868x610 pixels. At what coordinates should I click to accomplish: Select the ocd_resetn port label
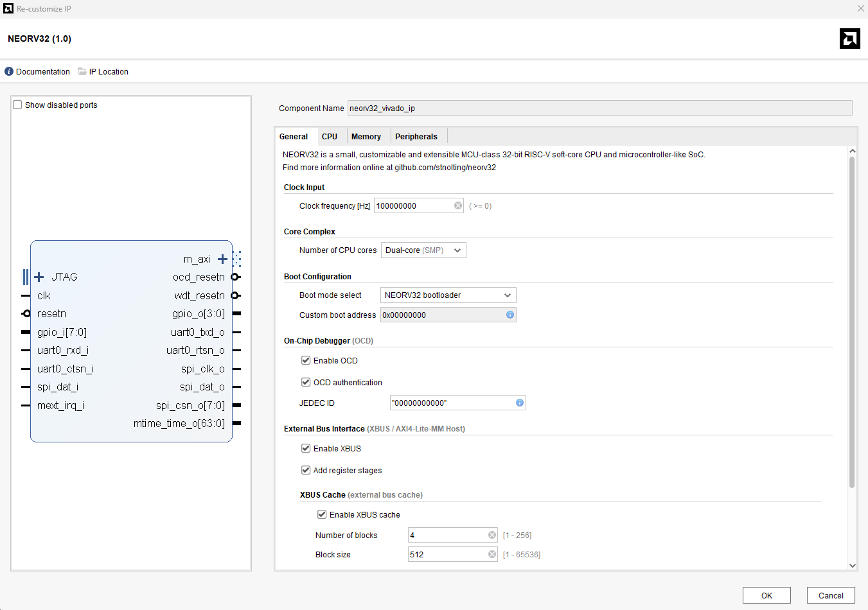pos(199,277)
